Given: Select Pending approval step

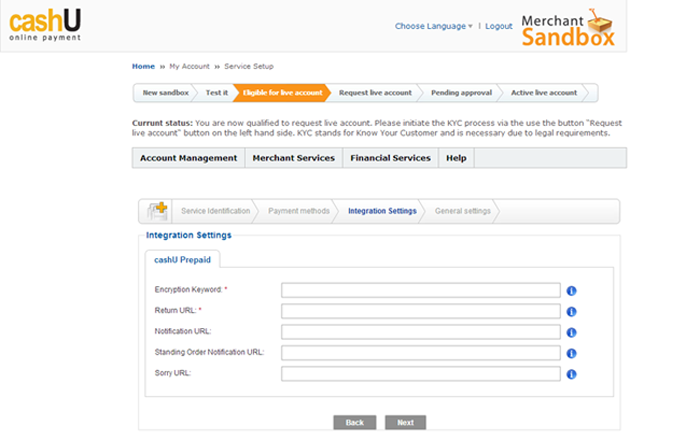Looking at the screenshot, I should tap(461, 93).
